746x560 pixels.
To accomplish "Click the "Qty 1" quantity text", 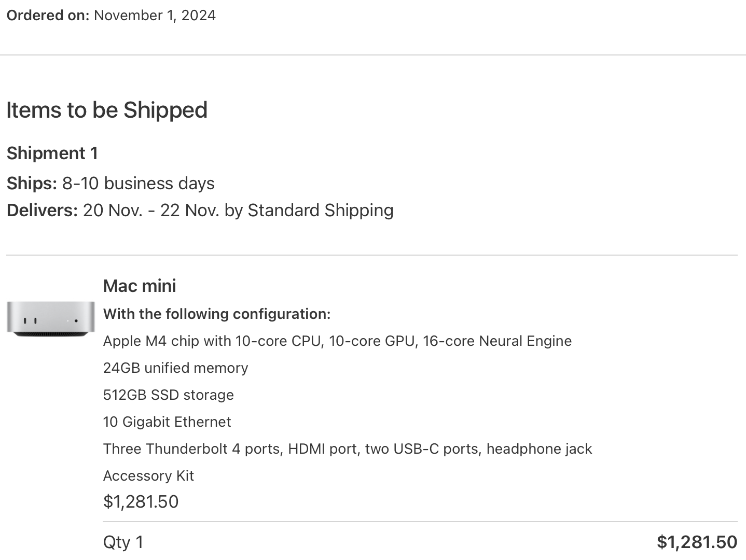I will [x=123, y=542].
